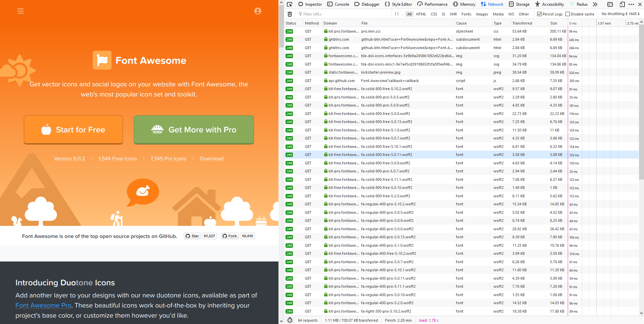Open the 7,345 Pro Icons link
The height and width of the screenshot is (324, 644).
tap(168, 159)
